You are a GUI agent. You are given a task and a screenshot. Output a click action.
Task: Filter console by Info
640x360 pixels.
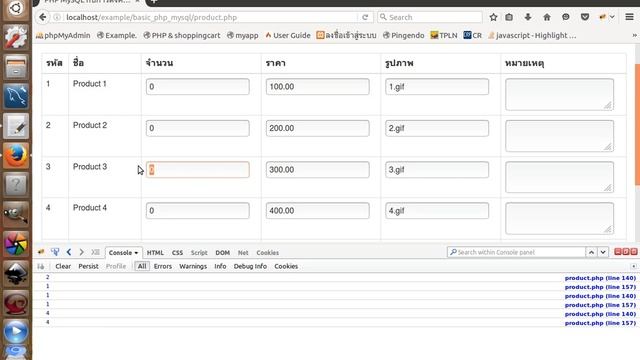click(220, 266)
